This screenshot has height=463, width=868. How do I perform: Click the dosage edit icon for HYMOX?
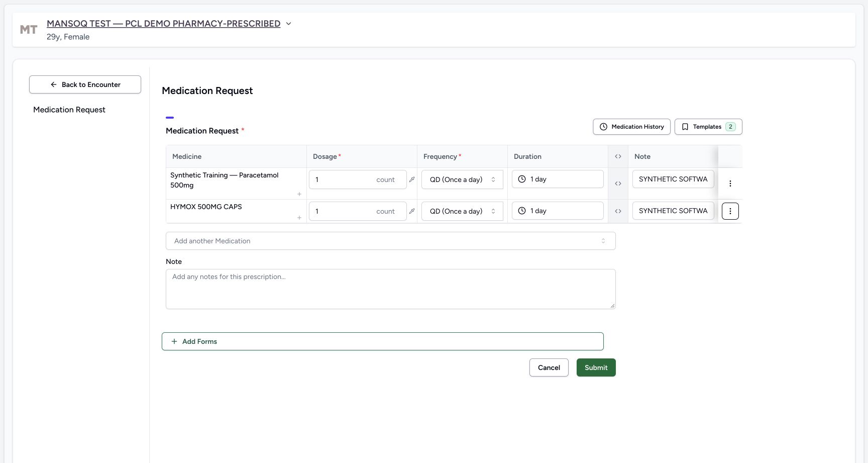click(412, 211)
